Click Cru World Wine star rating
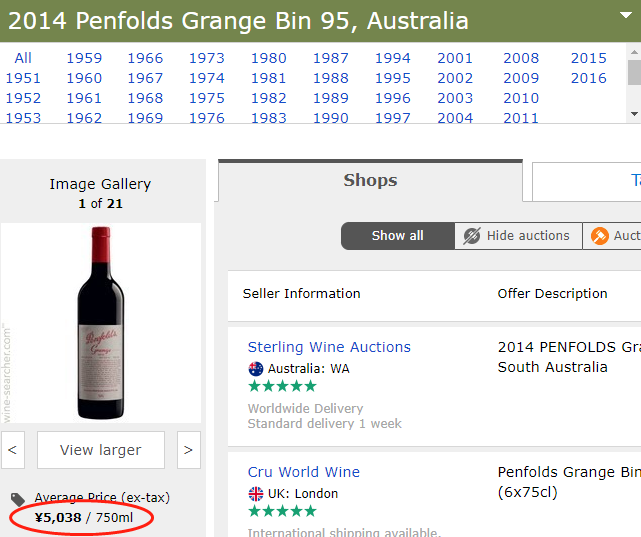 tap(282, 511)
